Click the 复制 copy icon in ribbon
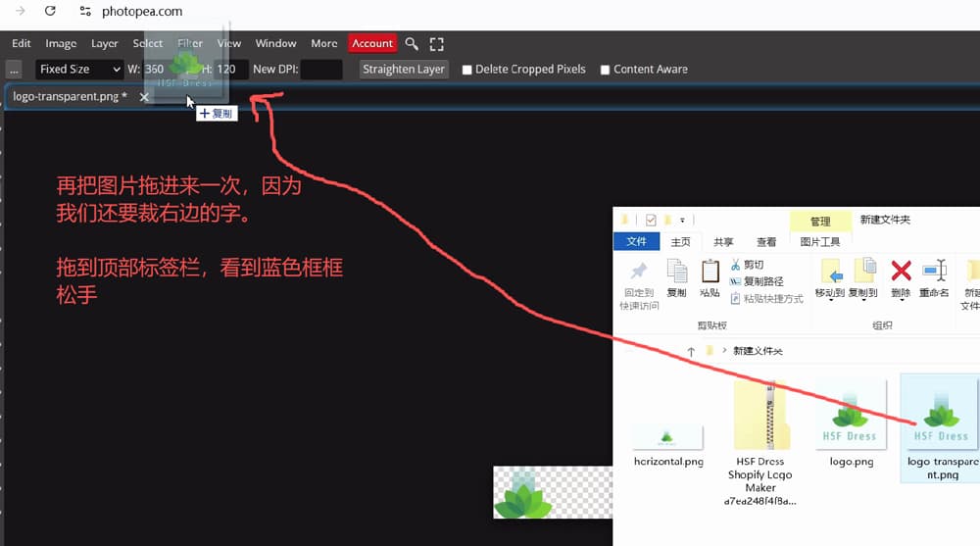Viewport: 980px width, 546px height. [677, 277]
